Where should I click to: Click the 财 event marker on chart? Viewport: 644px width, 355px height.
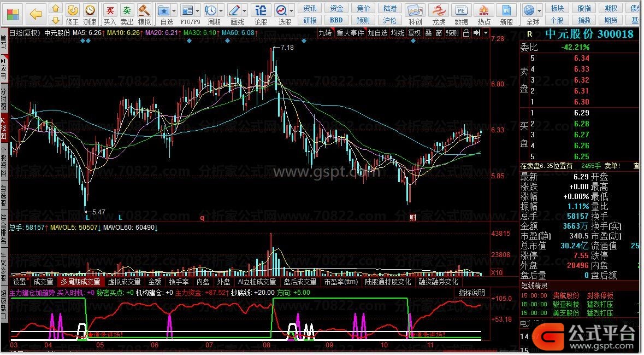tap(413, 217)
